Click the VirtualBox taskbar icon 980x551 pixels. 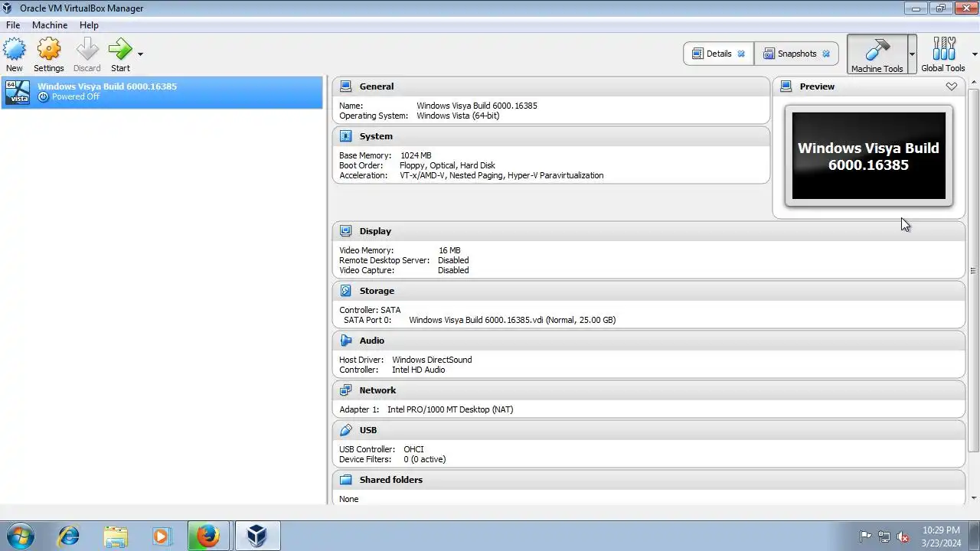click(x=257, y=536)
